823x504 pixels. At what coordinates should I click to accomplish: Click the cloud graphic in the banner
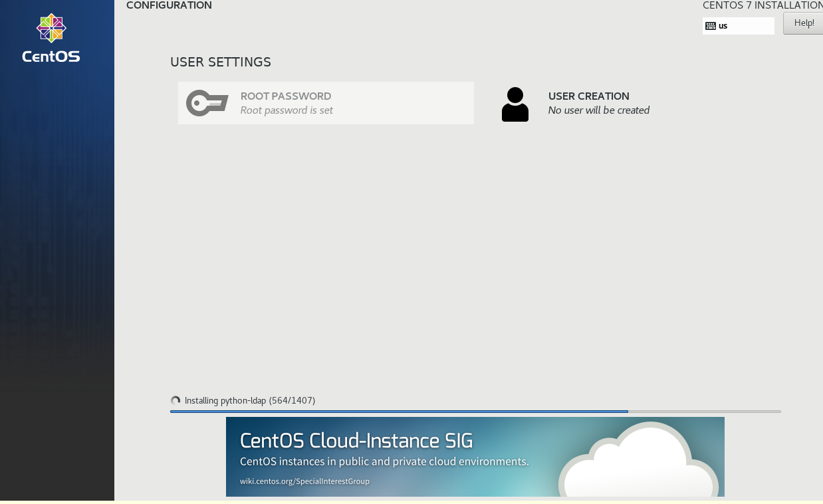coord(638,459)
